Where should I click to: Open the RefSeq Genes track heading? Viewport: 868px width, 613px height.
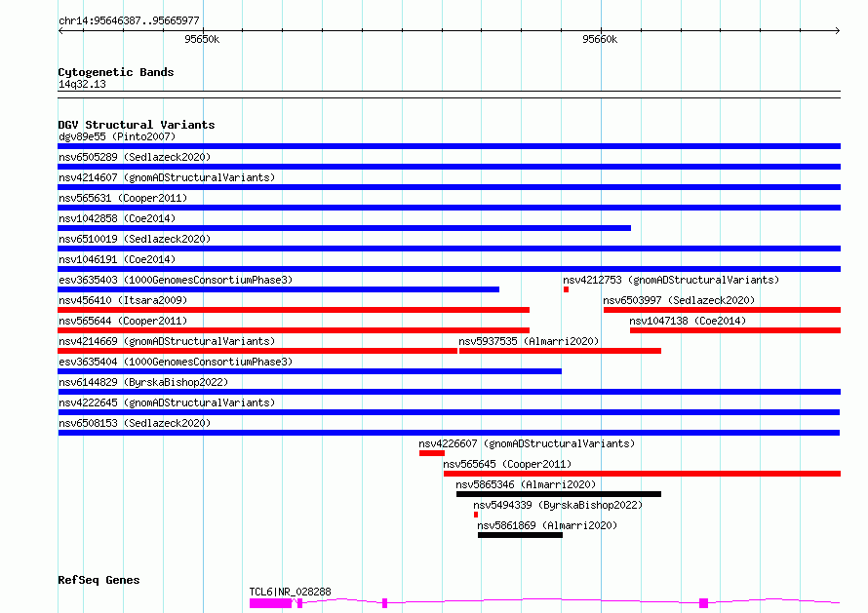coord(99,580)
